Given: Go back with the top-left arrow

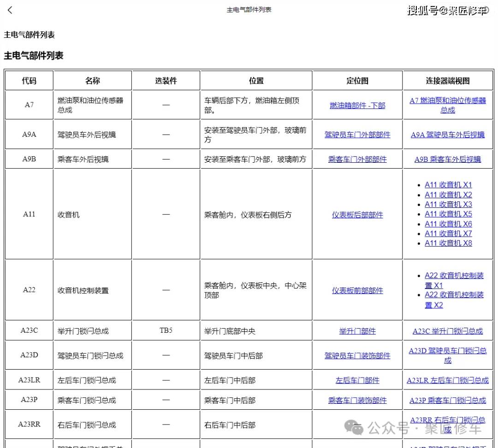Looking at the screenshot, I should (10, 10).
